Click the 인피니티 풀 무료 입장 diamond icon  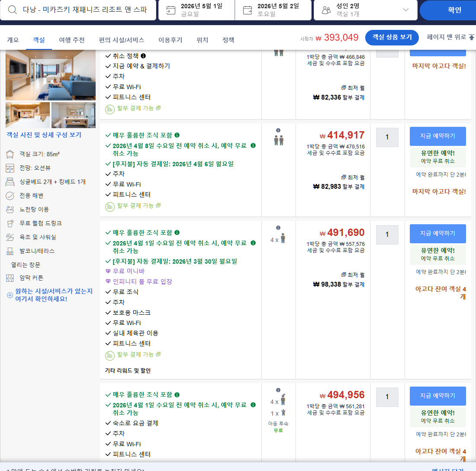108,281
